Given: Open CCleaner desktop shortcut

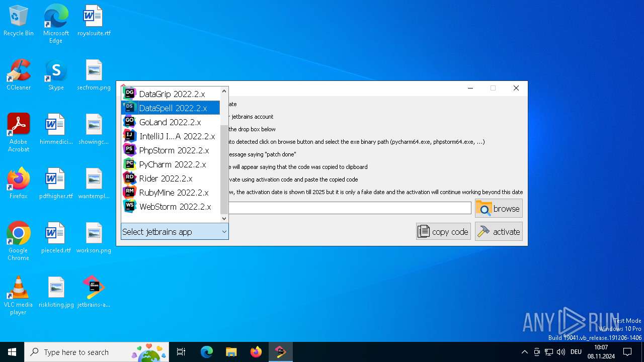Looking at the screenshot, I should [x=19, y=75].
